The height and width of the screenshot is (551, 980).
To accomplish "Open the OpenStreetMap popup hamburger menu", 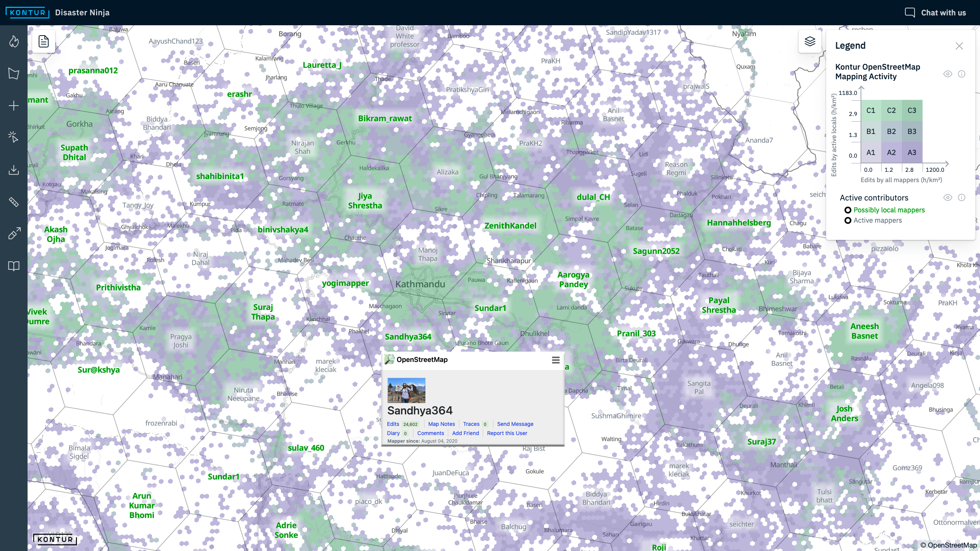I will click(x=556, y=360).
